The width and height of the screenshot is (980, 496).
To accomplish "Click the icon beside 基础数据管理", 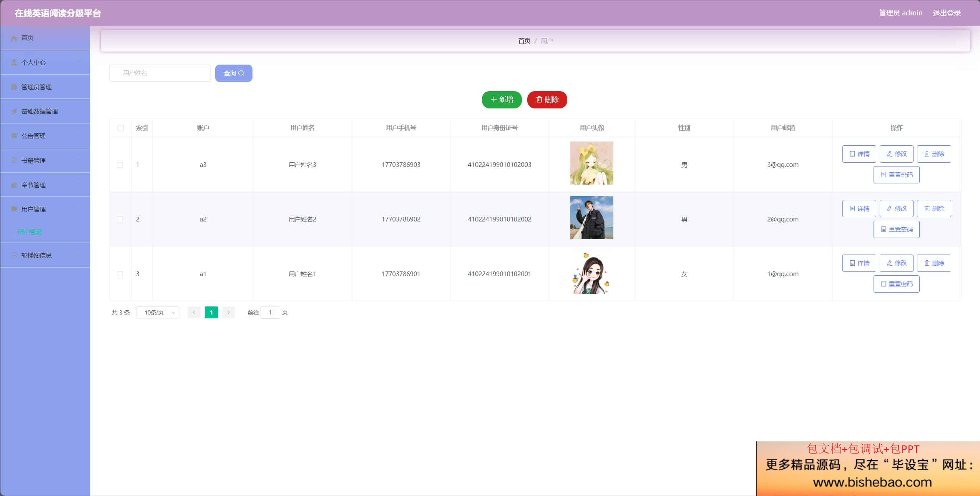I will click(14, 111).
